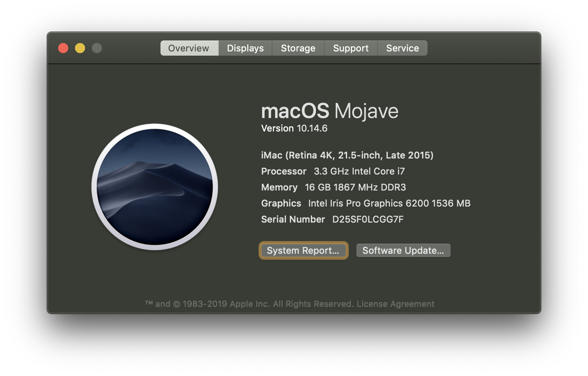Screen dimensions: 588x376
Task: Click the Apple Inc. copyright notice
Action: (x=249, y=304)
